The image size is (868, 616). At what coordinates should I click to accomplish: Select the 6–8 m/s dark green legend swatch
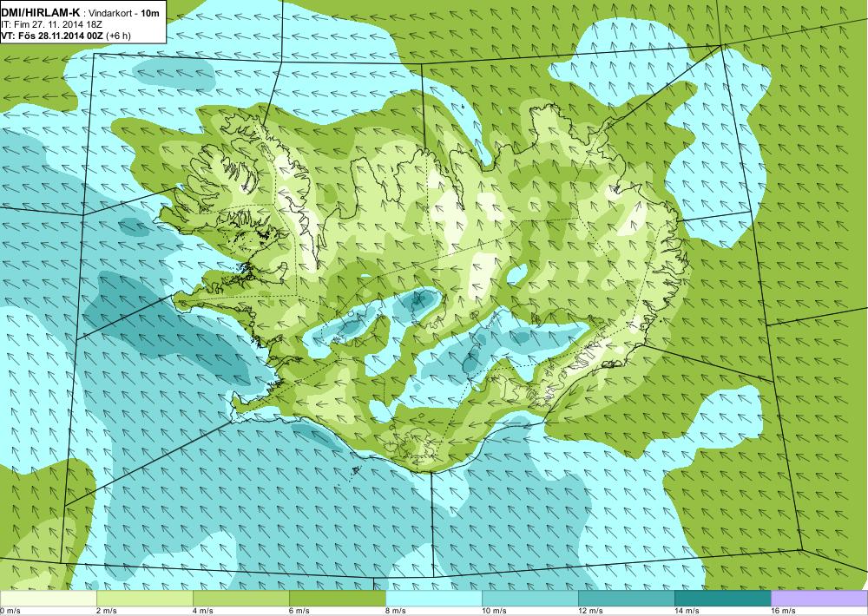(x=337, y=599)
